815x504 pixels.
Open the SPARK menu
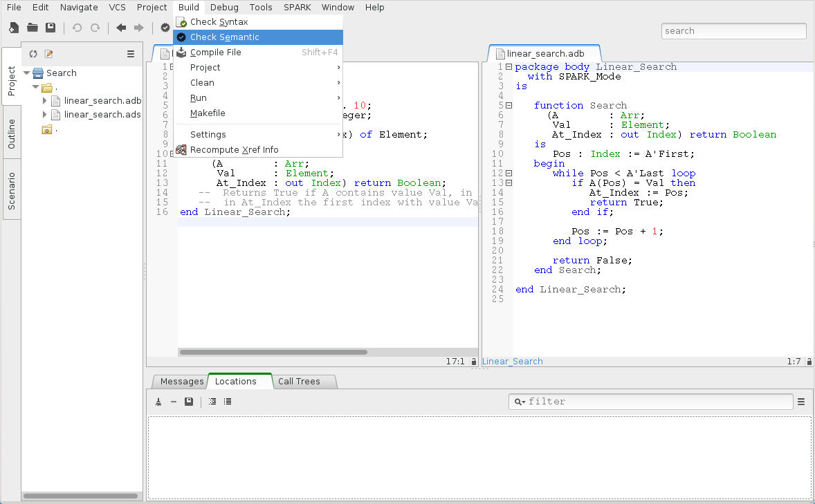tap(297, 8)
